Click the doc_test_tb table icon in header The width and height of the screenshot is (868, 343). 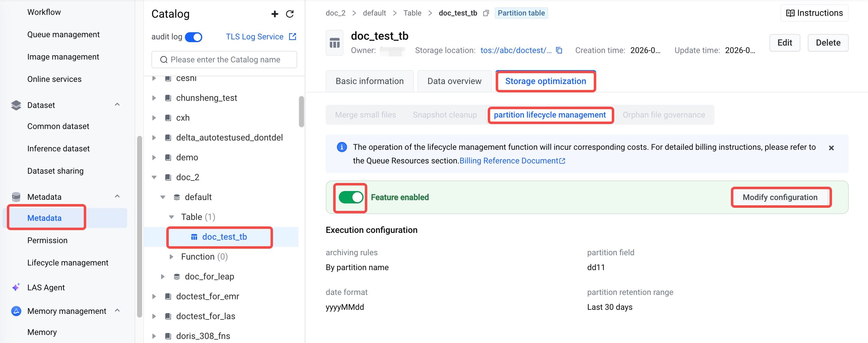[334, 43]
